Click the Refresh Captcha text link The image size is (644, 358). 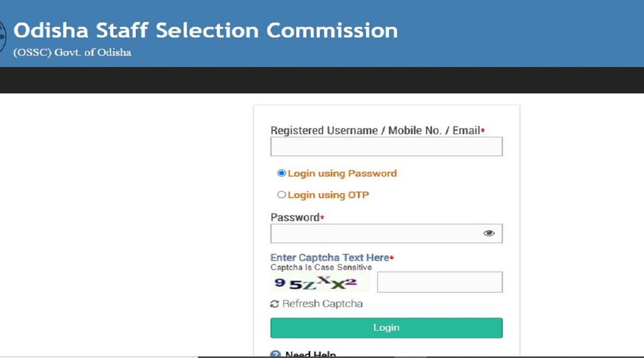click(322, 304)
